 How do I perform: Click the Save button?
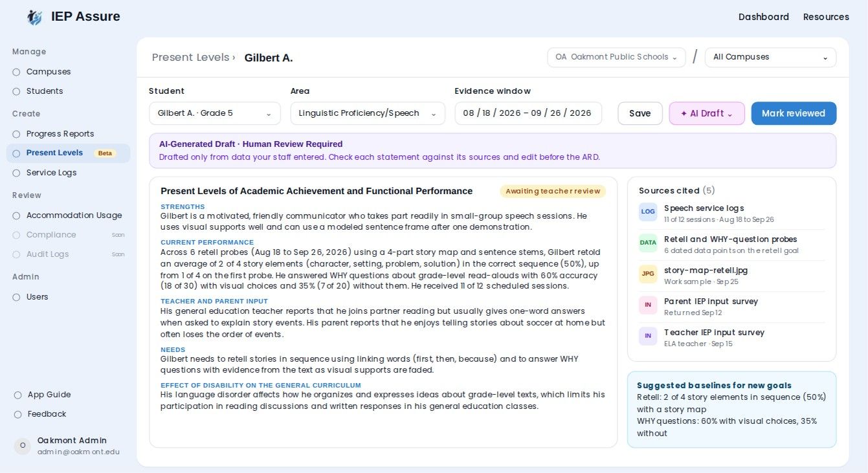640,113
